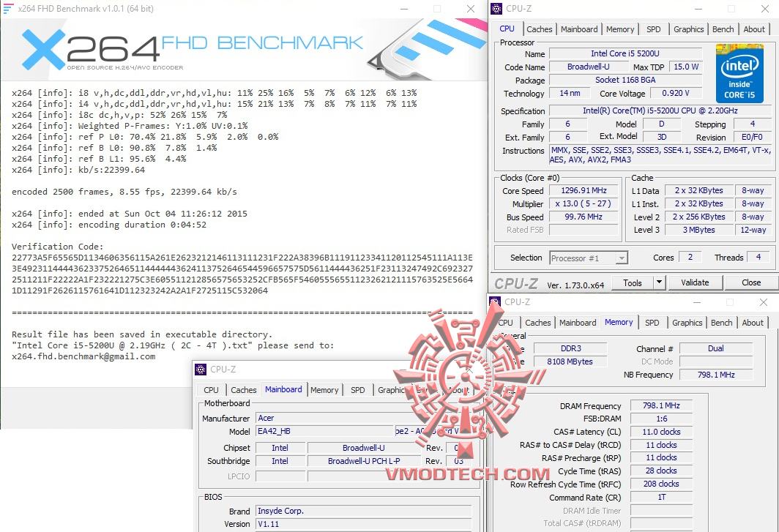Click the 'encoded 2500 frames, 8.55 fps' result line

pos(124,192)
